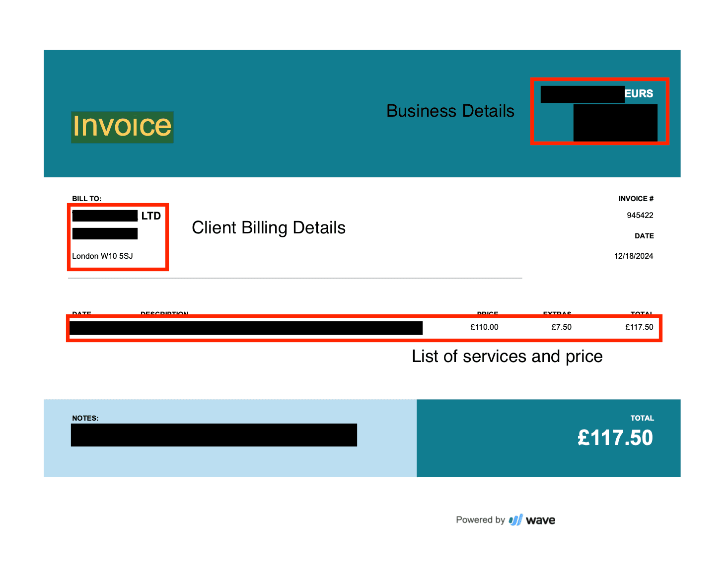Click the invoice date 12/18/2024
728x584 pixels.
(633, 256)
